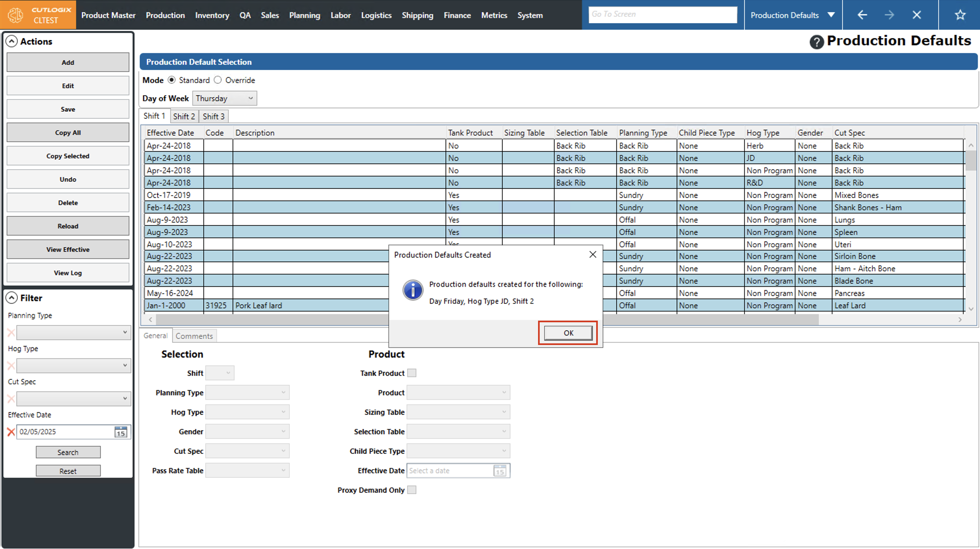Open the Inventory menu
The image size is (980, 549).
(212, 15)
